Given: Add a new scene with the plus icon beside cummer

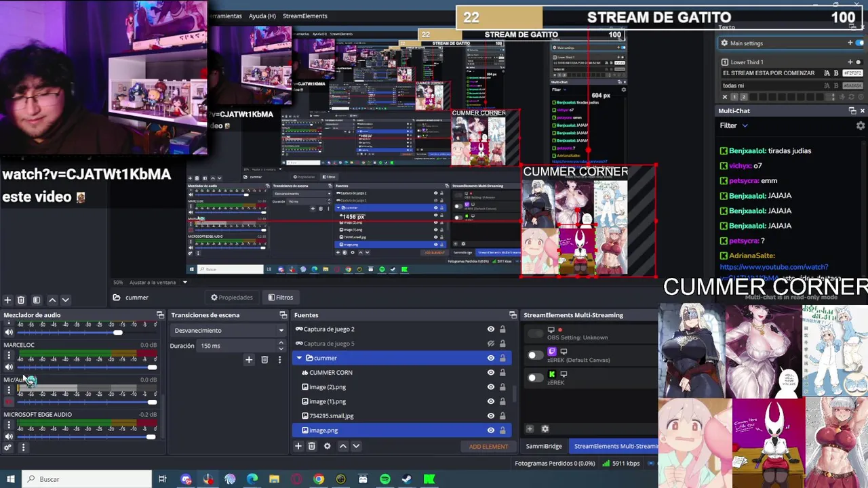Looking at the screenshot, I should 7,300.
